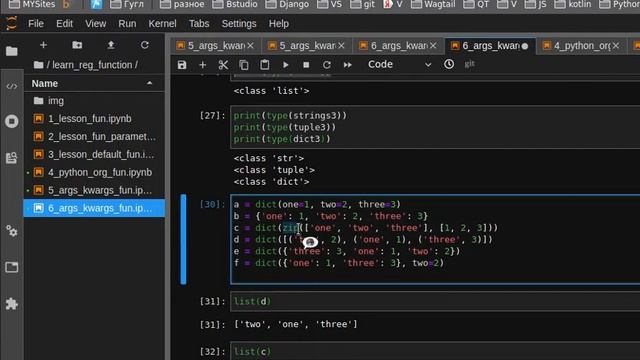This screenshot has height=360, width=640.
Task: Open the kotlin bookmarks folder
Action: tap(573, 4)
